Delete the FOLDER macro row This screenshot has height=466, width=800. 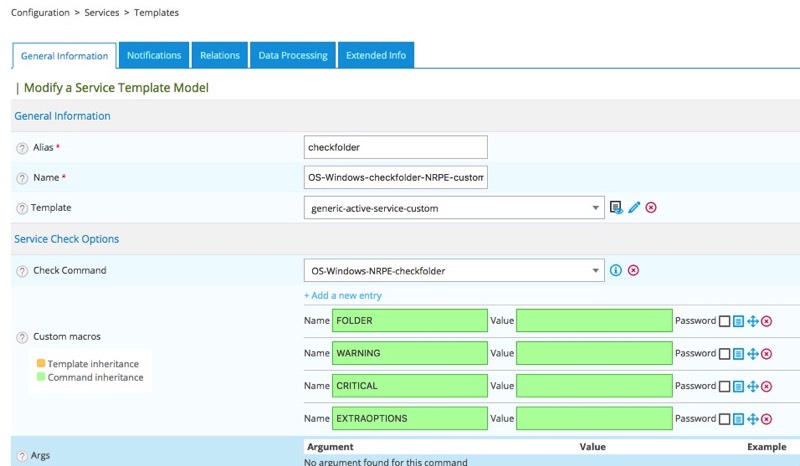[x=767, y=321]
